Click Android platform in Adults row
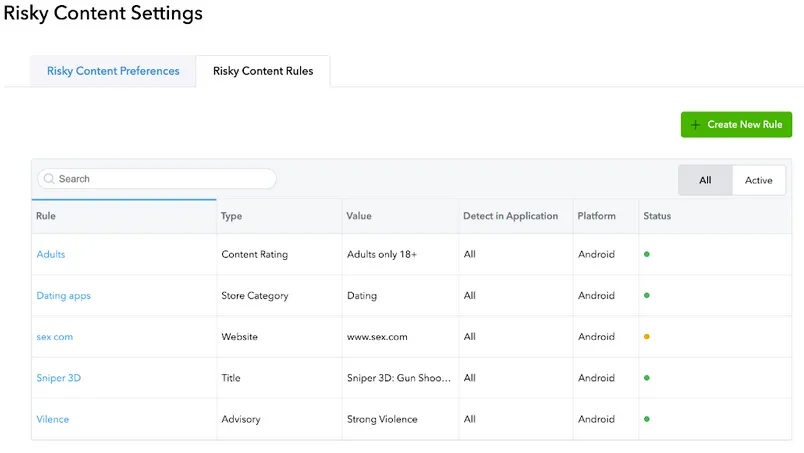Screen dimensions: 804x453 596,254
